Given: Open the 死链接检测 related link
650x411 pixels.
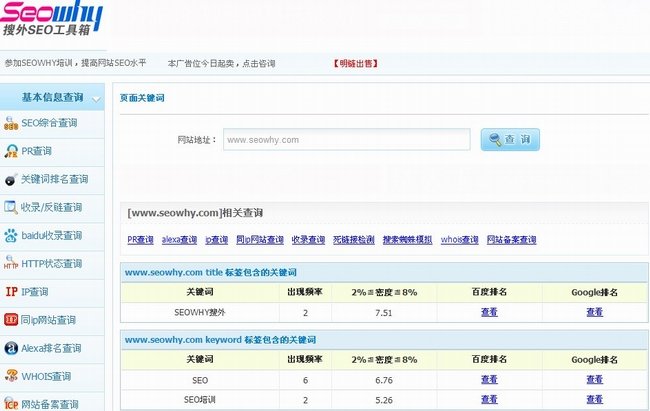Looking at the screenshot, I should click(354, 240).
